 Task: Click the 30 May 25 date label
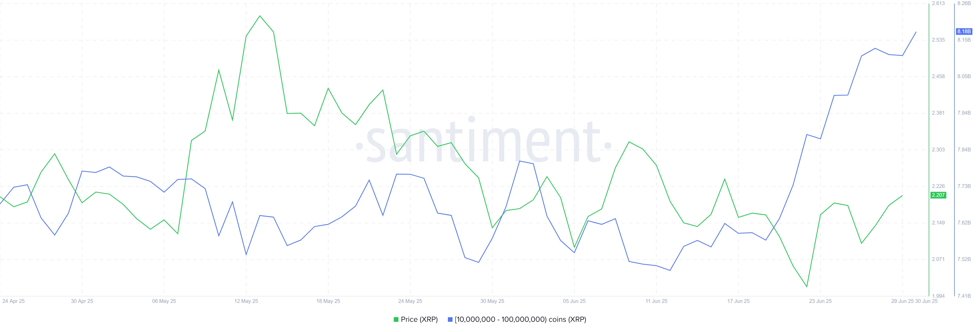(x=492, y=301)
